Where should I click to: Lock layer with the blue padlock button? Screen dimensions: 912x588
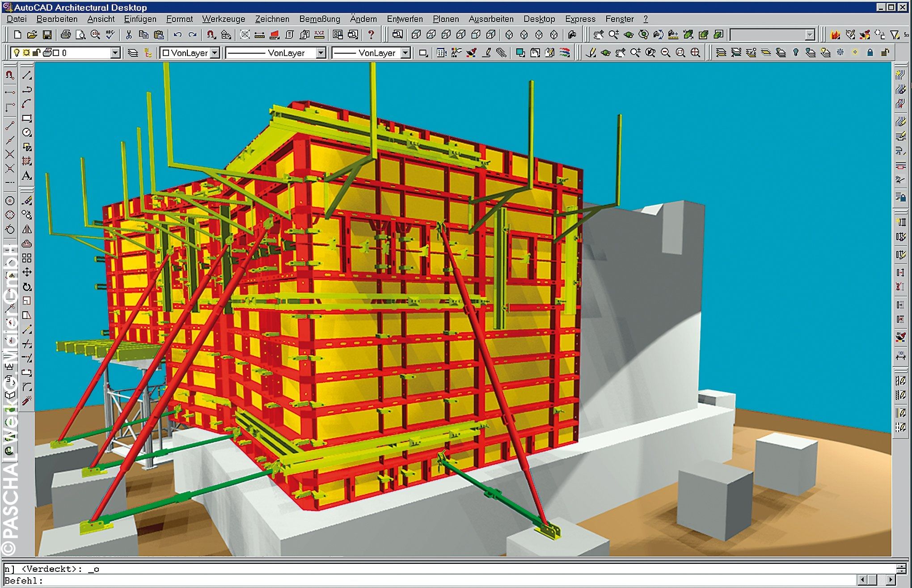(x=870, y=53)
